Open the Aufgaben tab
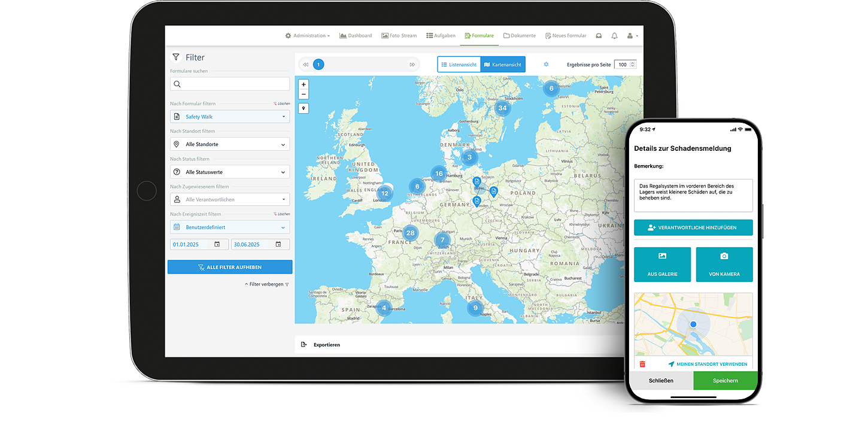This screenshot has width=868, height=425. 441,36
